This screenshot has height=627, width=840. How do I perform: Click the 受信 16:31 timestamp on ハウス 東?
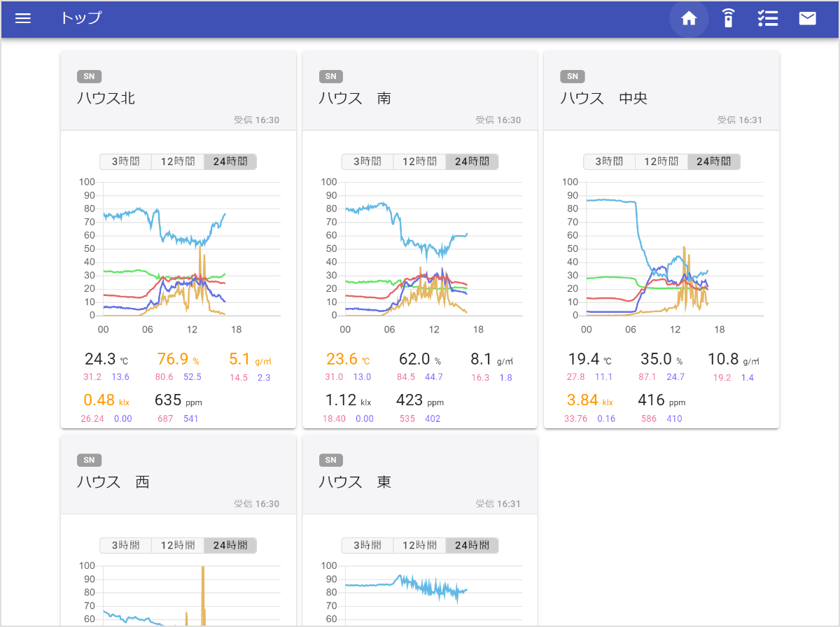coord(498,505)
